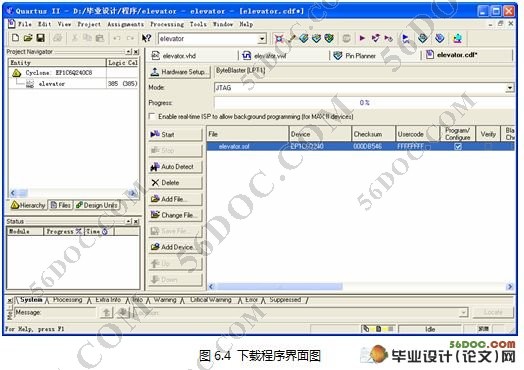Image resolution: width=524 pixels, height=370 pixels.
Task: Click the rightmost toolbar icon
Action: (457, 38)
